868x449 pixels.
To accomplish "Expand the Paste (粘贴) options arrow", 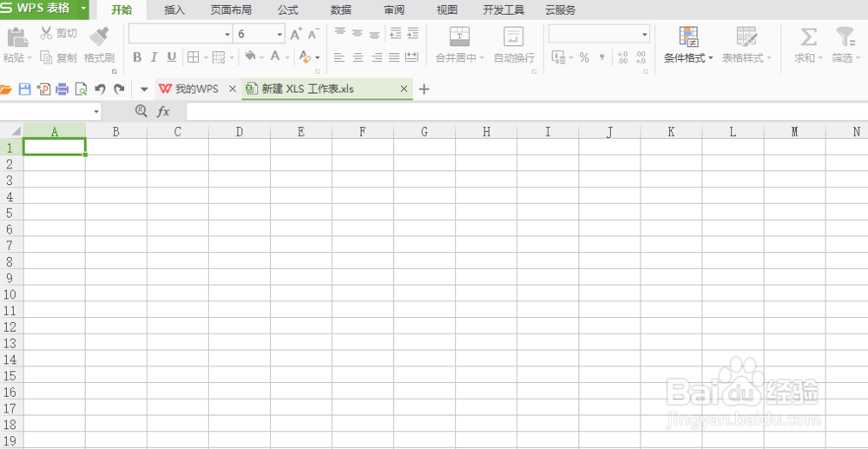I will point(30,57).
